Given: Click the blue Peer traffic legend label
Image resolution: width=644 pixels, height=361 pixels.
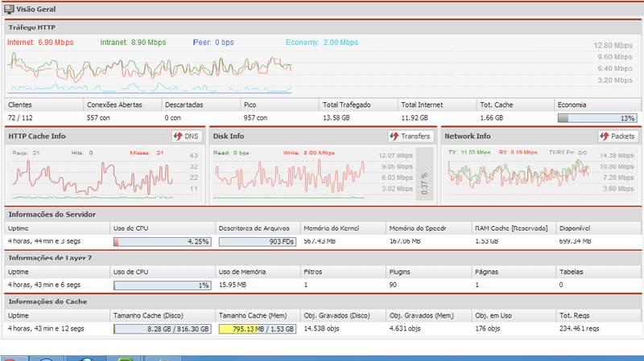Looking at the screenshot, I should [x=213, y=42].
